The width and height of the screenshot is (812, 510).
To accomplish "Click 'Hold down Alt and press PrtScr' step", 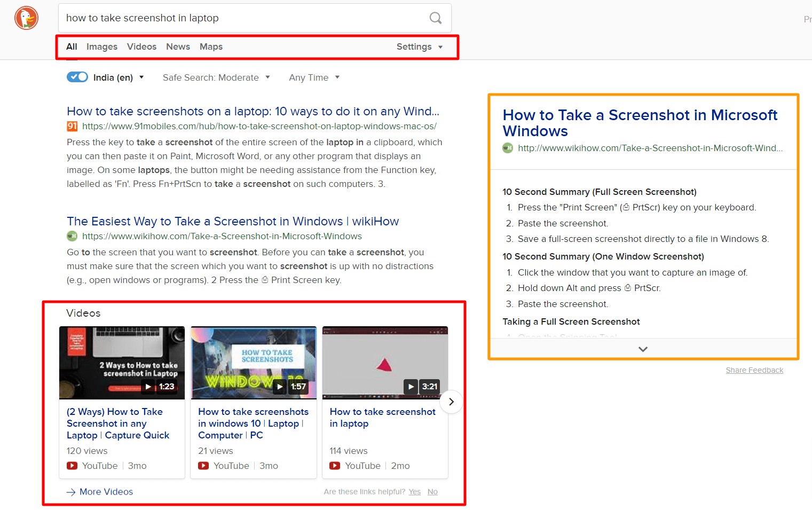I will tap(589, 288).
